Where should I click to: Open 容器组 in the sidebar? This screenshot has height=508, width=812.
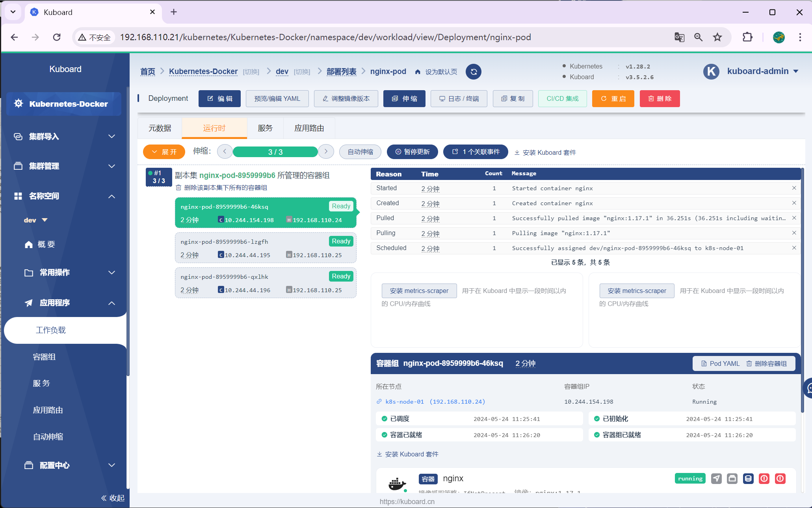[x=44, y=357]
